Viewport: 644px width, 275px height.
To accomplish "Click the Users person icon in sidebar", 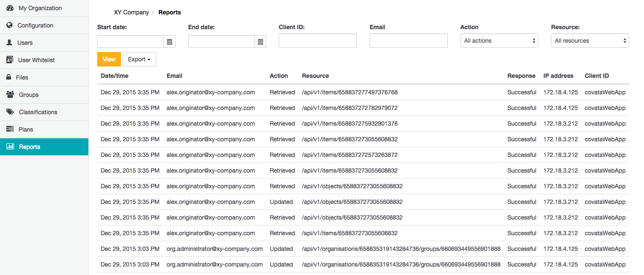I will [x=10, y=43].
